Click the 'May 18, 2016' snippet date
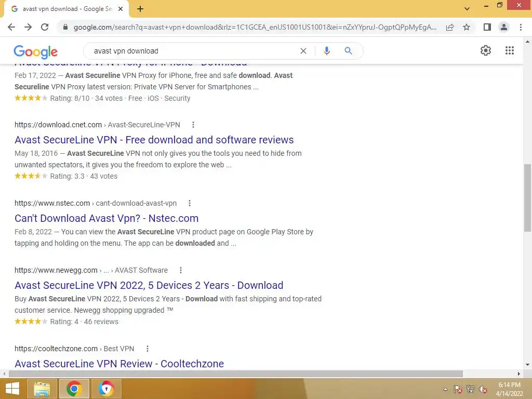The width and height of the screenshot is (532, 399). point(36,153)
